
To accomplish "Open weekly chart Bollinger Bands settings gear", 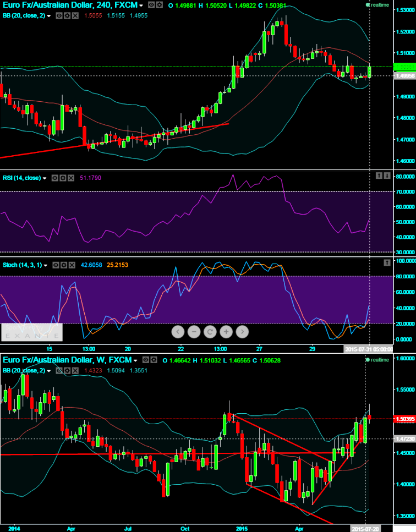I will [67, 370].
